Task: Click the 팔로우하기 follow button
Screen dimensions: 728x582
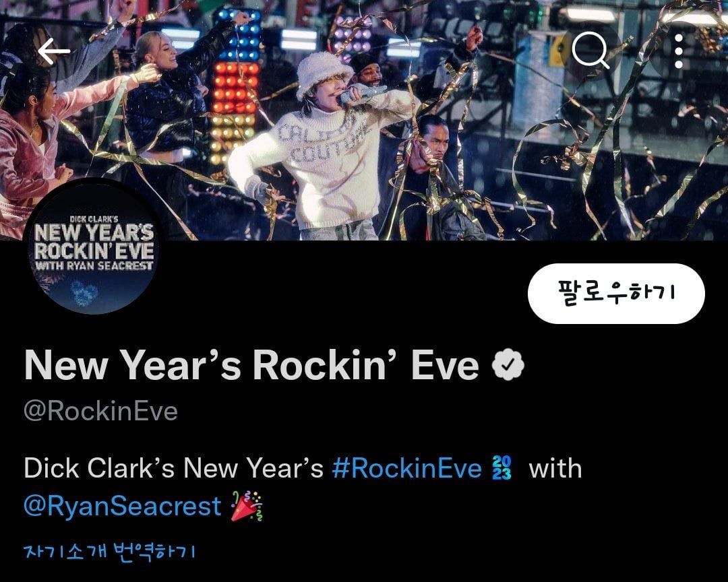Action: click(x=616, y=293)
